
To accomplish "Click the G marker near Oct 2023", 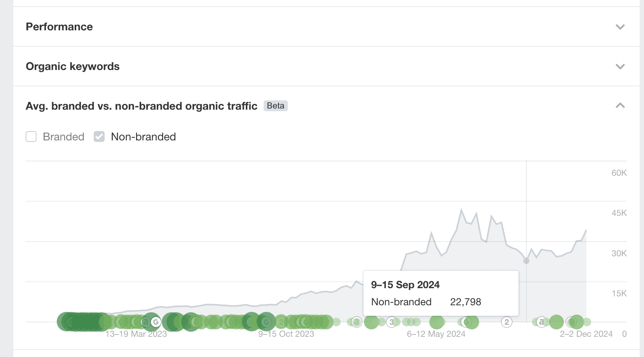I will [266, 322].
